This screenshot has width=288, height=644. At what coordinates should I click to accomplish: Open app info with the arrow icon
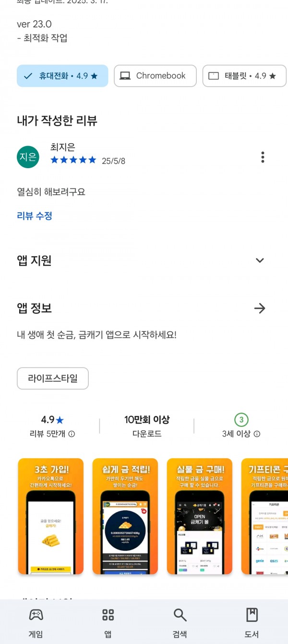coord(260,308)
